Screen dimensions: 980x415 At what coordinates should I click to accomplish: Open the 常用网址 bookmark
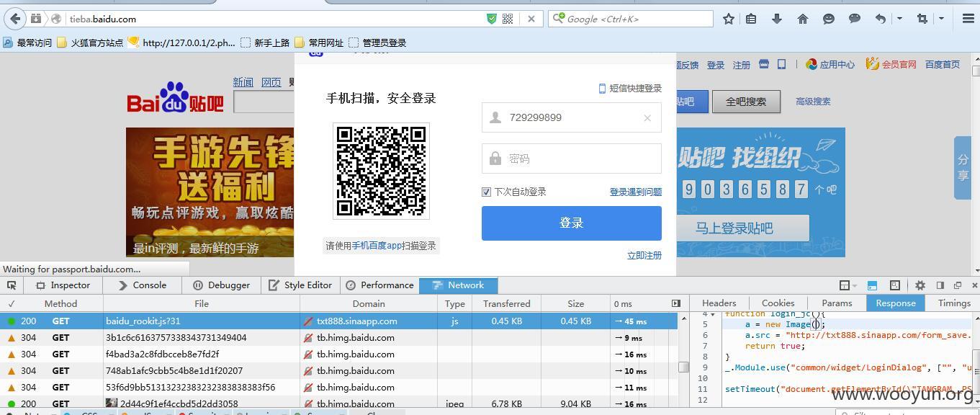[x=319, y=43]
